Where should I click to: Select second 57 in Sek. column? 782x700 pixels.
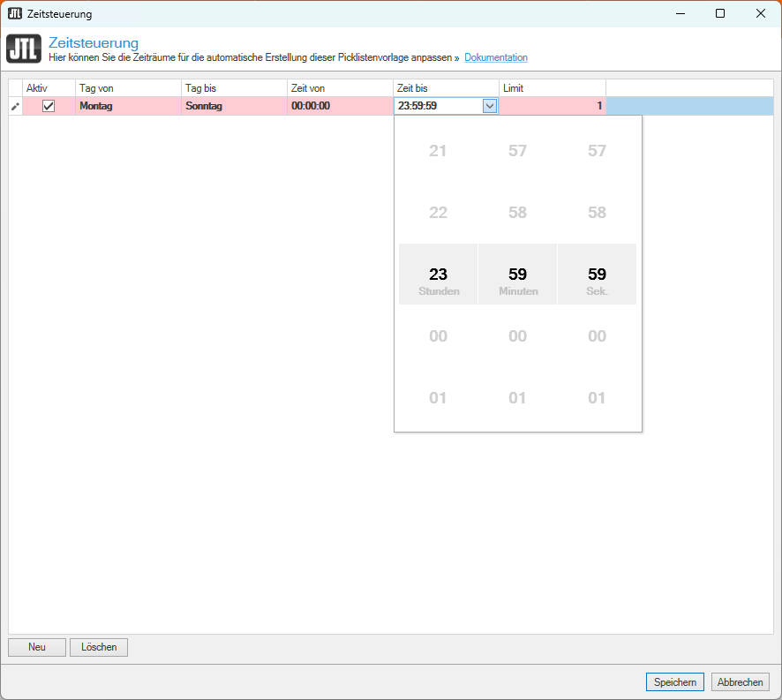tap(597, 151)
